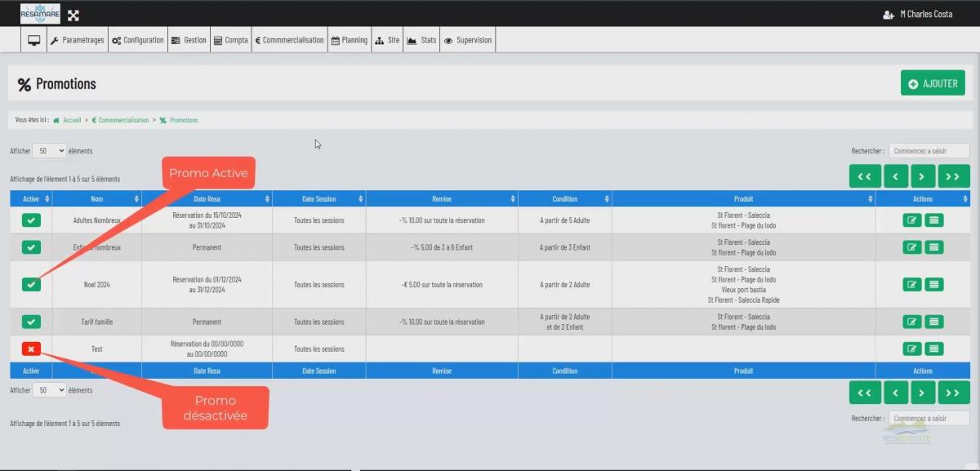
Task: Click '-% 5.00 de 3 à 6 Enfant' cell
Action: [442, 247]
